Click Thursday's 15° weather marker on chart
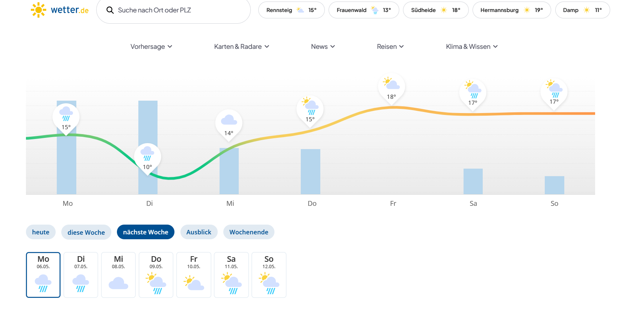The height and width of the screenshot is (314, 644). (310, 111)
